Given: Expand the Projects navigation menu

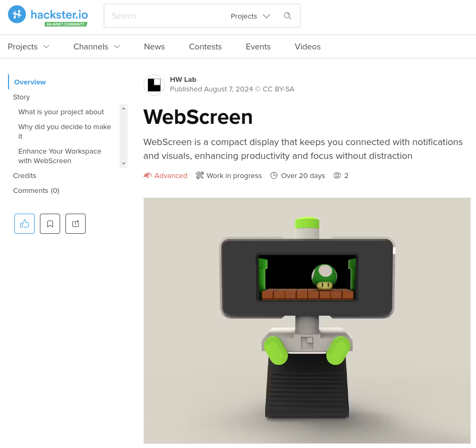Looking at the screenshot, I should pyautogui.click(x=29, y=47).
